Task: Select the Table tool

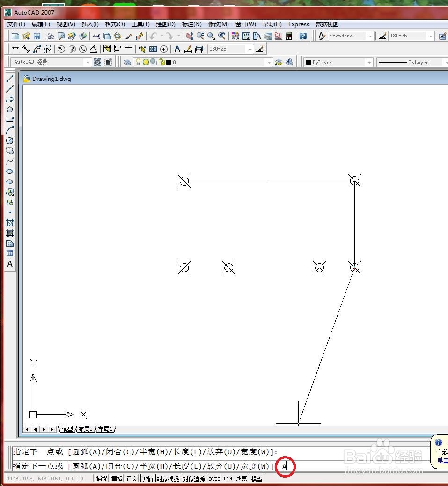Action: tap(10, 253)
